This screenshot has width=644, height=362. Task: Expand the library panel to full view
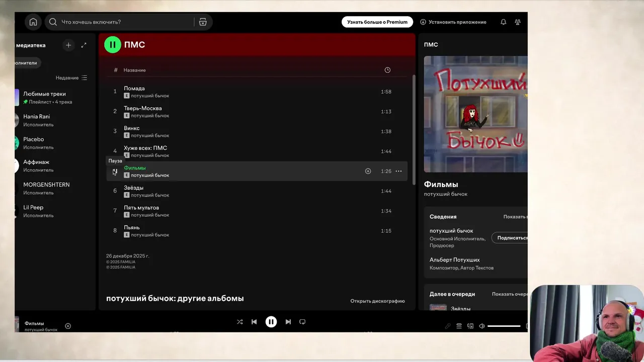[x=84, y=45]
